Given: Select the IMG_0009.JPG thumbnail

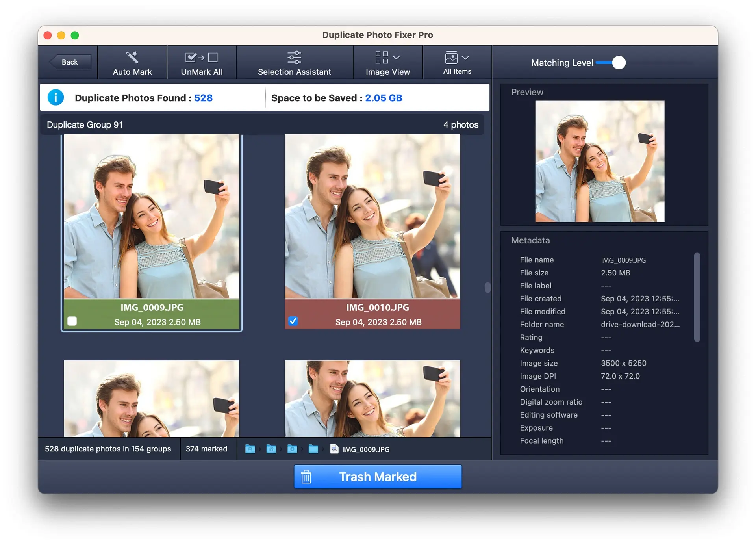Looking at the screenshot, I should 152,216.
